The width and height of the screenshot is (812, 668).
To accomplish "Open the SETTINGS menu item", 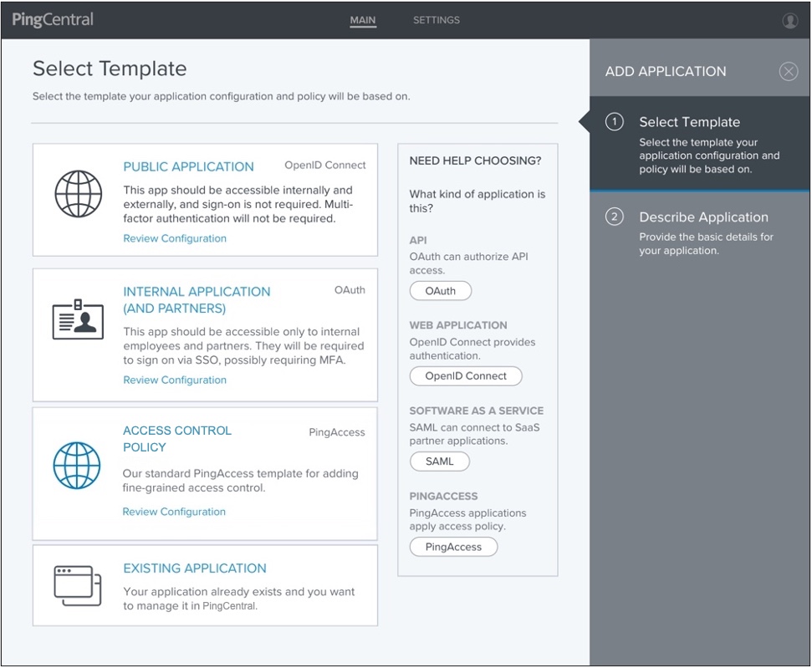I will pyautogui.click(x=436, y=20).
